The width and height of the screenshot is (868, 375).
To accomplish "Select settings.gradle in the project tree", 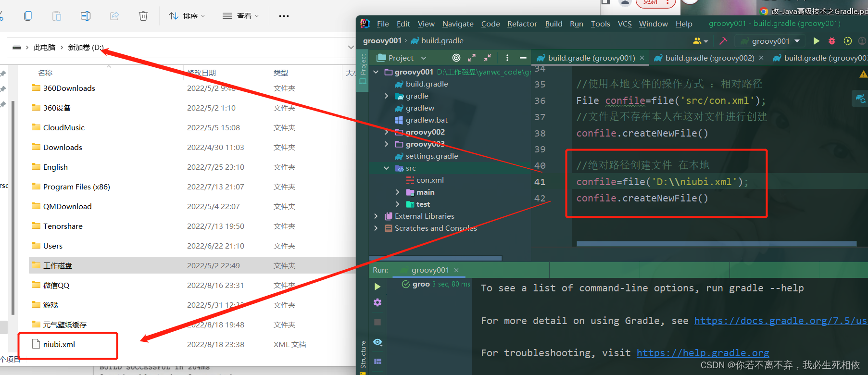I will click(x=426, y=156).
